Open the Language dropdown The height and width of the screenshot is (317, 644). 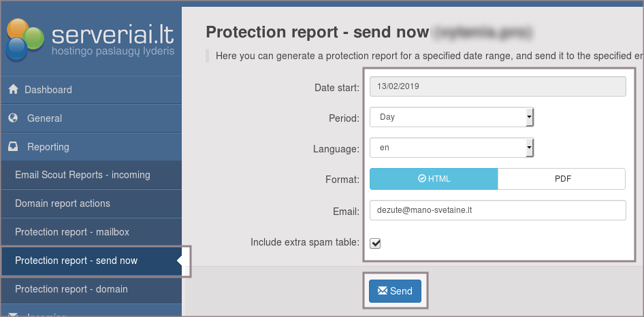(x=451, y=148)
